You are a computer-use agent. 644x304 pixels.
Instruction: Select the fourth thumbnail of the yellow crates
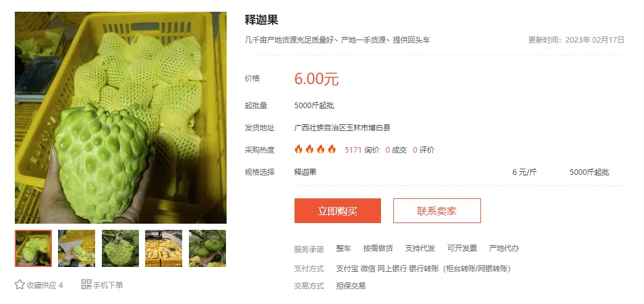pyautogui.click(x=164, y=248)
